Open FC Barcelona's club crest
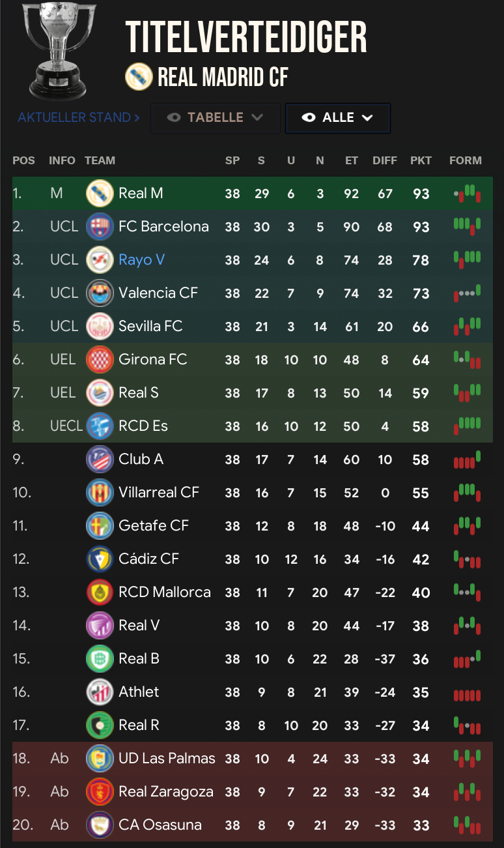 (x=100, y=227)
